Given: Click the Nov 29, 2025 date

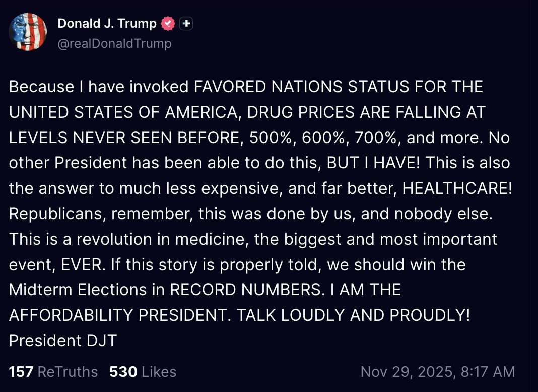Looking at the screenshot, I should 408,372.
